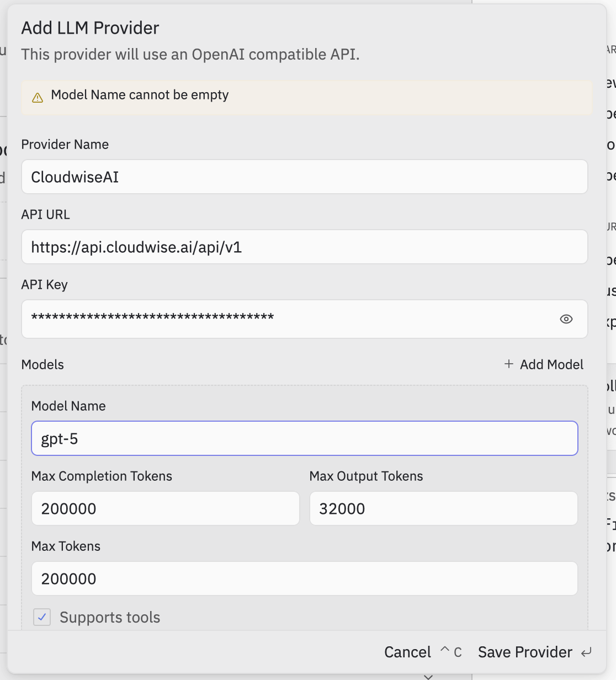Click the plus icon beside Add Model
The height and width of the screenshot is (680, 616).
pos(509,364)
